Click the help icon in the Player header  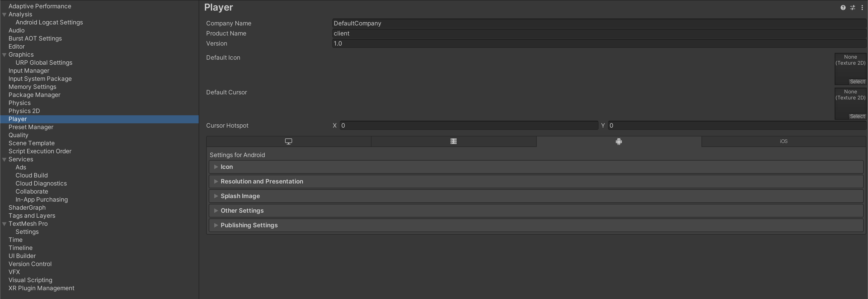point(843,7)
